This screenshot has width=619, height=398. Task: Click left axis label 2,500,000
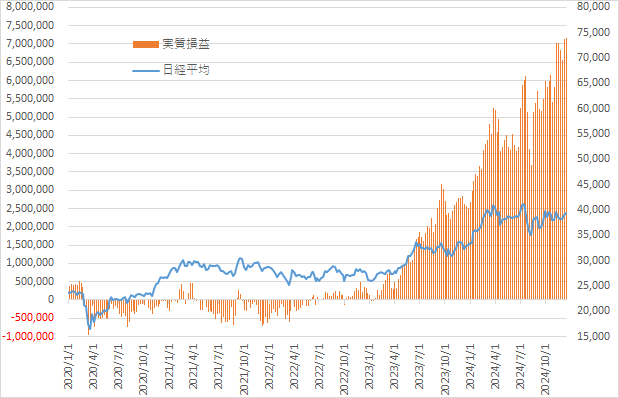[x=30, y=208]
